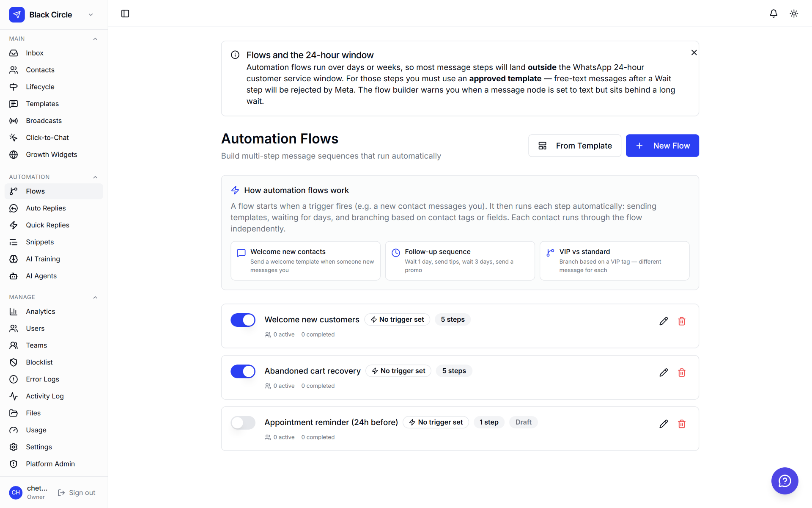Open Platform Admin page
The image size is (812, 508).
pyautogui.click(x=54, y=464)
